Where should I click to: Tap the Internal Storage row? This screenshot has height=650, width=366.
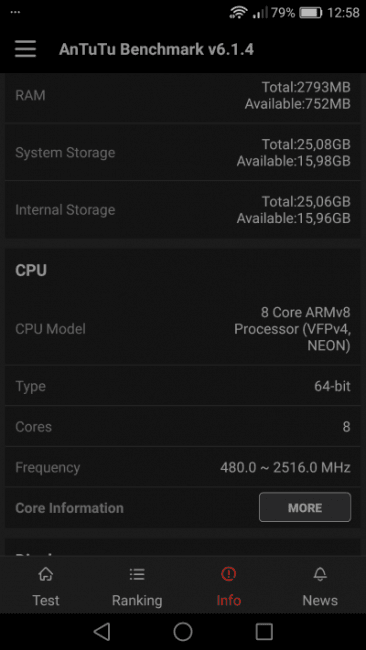(x=183, y=209)
